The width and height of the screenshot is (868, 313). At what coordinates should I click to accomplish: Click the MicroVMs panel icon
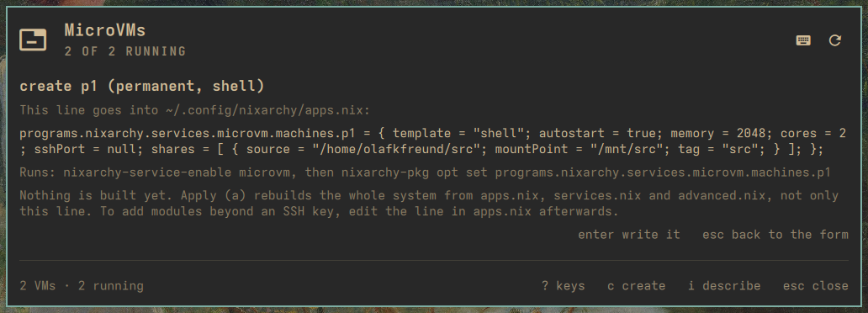[x=33, y=40]
